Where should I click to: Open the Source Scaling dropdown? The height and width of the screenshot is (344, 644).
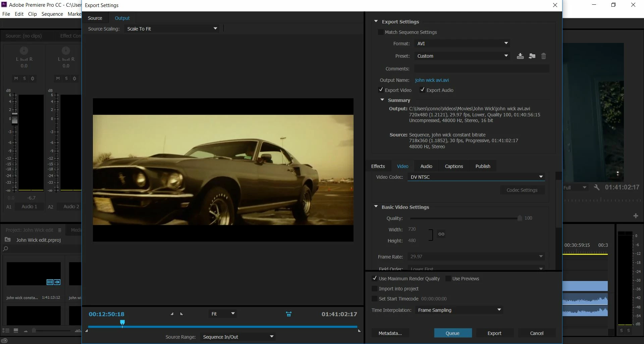(x=172, y=29)
